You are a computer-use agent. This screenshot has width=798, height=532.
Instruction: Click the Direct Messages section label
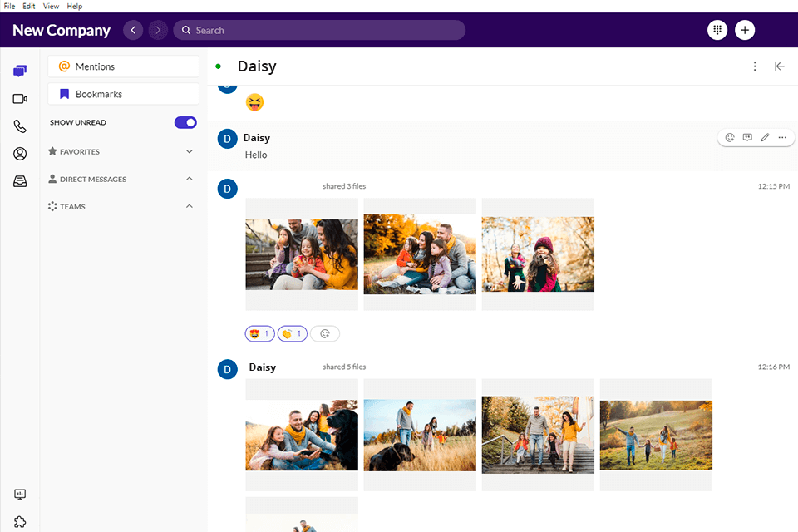point(93,180)
